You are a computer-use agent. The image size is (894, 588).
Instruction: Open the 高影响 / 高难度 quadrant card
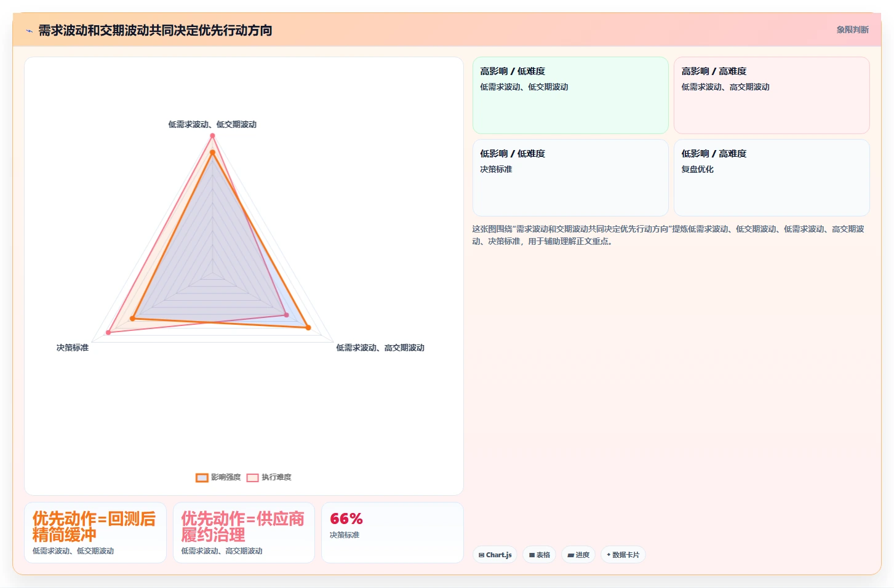point(772,95)
